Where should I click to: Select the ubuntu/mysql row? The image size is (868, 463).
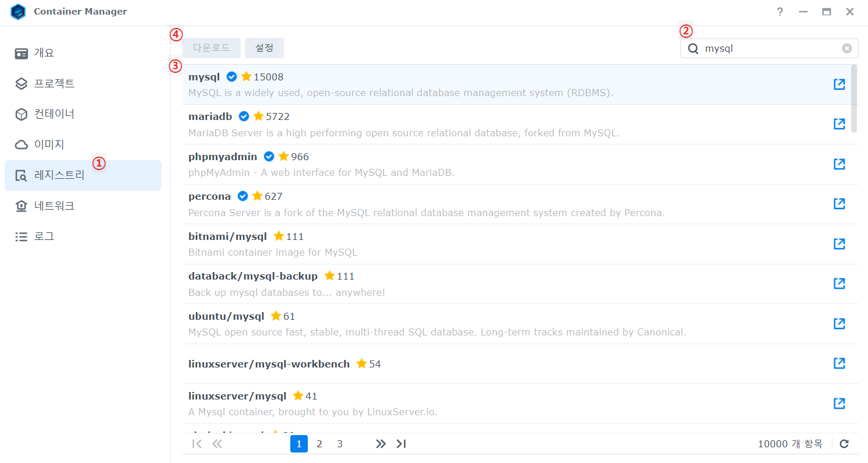click(520, 324)
